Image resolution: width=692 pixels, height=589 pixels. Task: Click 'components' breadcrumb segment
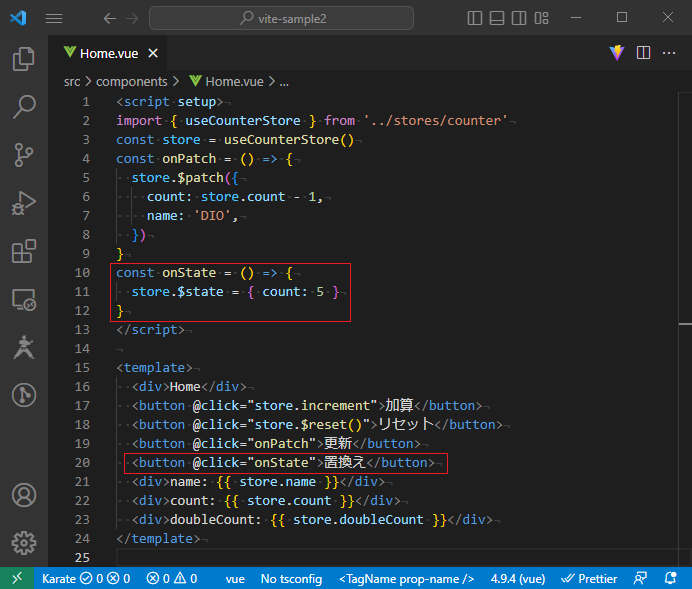pyautogui.click(x=132, y=82)
